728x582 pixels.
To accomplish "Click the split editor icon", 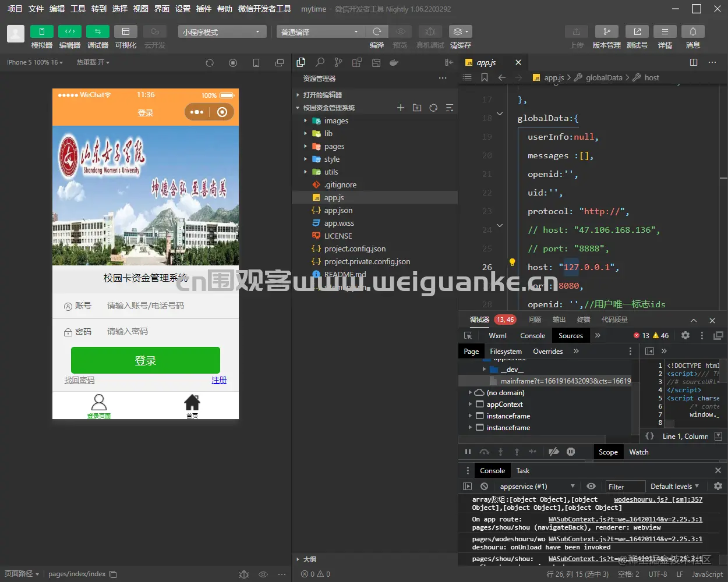I will click(694, 62).
